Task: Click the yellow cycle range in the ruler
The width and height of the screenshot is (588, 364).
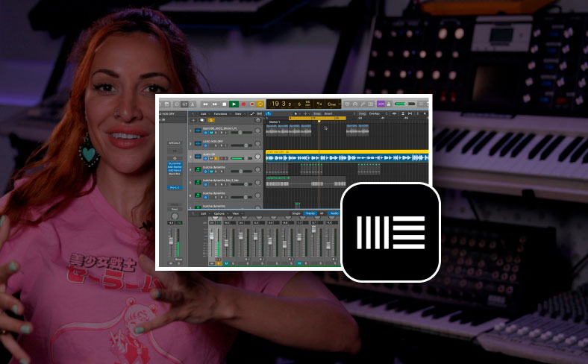Action: click(x=317, y=119)
